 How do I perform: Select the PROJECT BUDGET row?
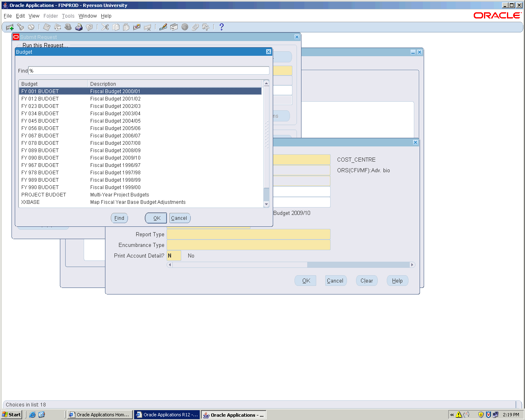43,195
